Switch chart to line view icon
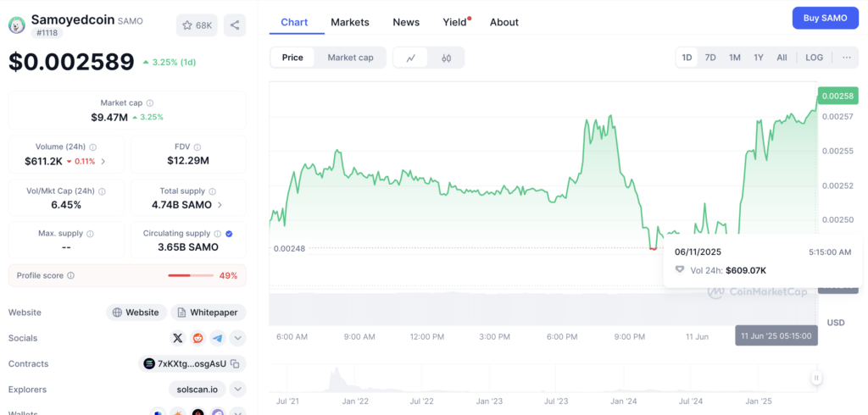868x415 pixels. pyautogui.click(x=411, y=58)
